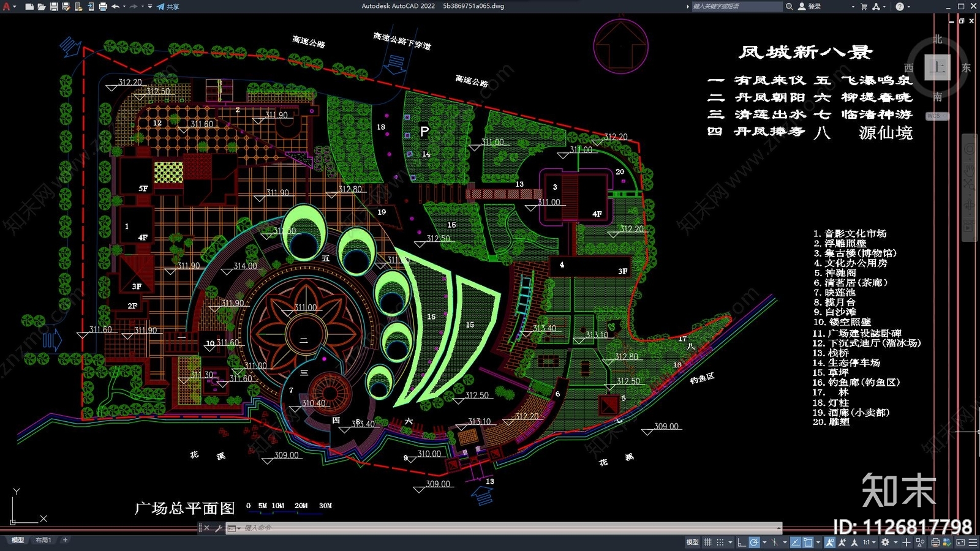
Task: Click the status bar customization hamburger icon
Action: click(972, 542)
